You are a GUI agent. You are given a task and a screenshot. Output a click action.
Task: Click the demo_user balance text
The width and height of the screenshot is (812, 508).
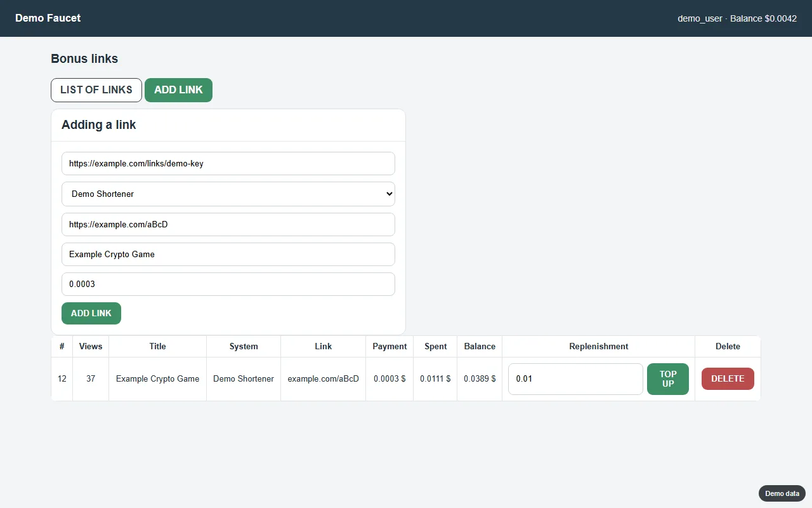tap(737, 18)
